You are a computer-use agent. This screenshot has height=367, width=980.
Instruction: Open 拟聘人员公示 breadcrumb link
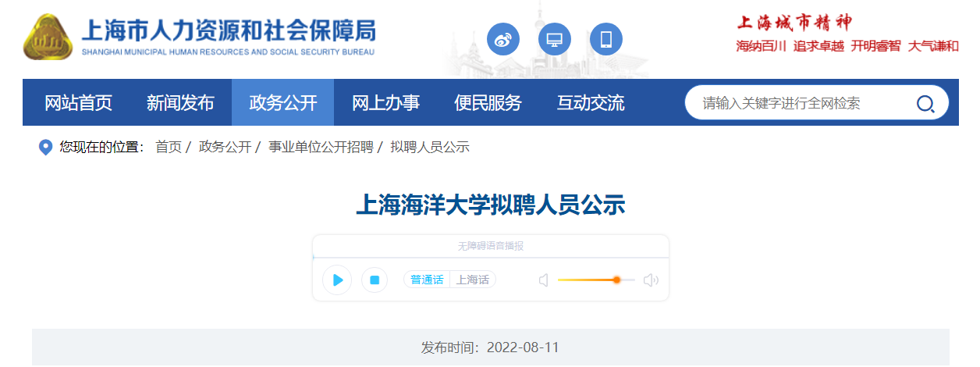(430, 147)
